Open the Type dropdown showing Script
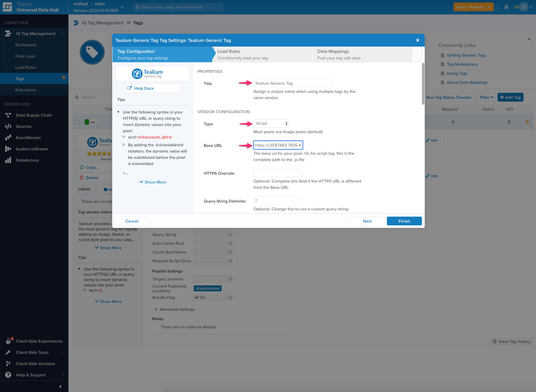 (x=271, y=123)
